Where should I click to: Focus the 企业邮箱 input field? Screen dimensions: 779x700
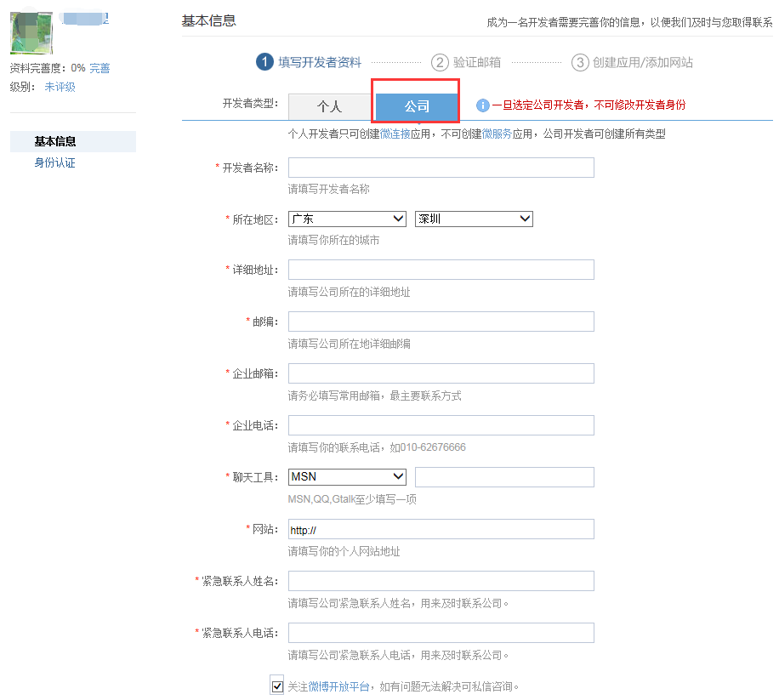click(x=441, y=373)
